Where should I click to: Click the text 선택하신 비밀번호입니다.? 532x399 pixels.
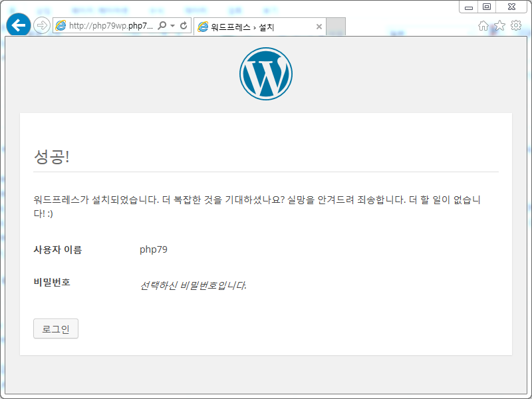pyautogui.click(x=193, y=286)
